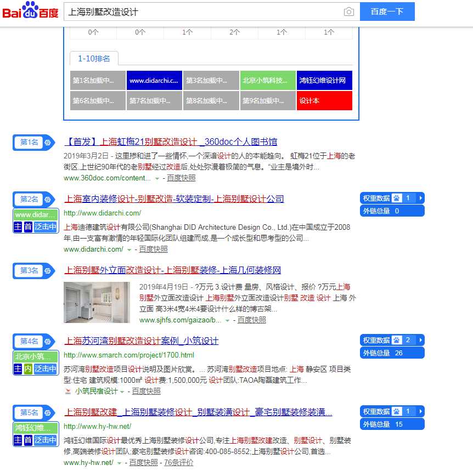Open the 360doc 上海虹梅21别墅改造设计 result

pyautogui.click(x=171, y=142)
